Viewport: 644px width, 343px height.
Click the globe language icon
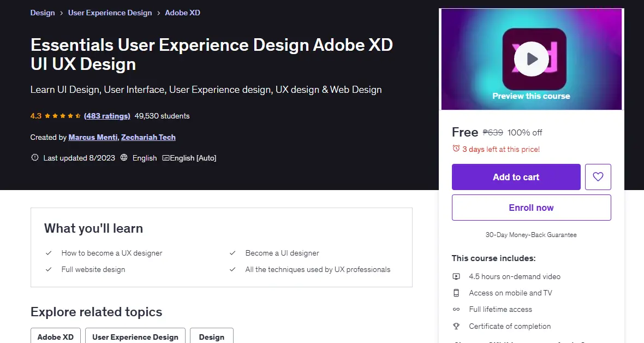pos(124,157)
